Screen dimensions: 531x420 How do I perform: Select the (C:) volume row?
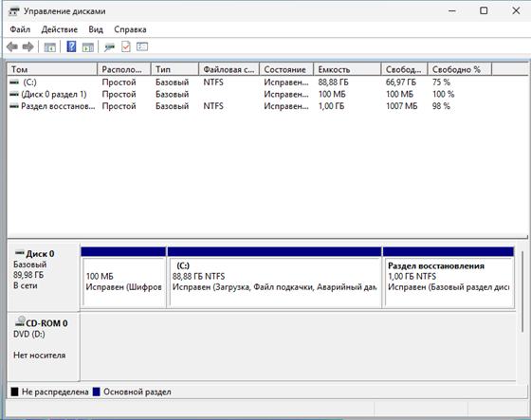(x=266, y=82)
